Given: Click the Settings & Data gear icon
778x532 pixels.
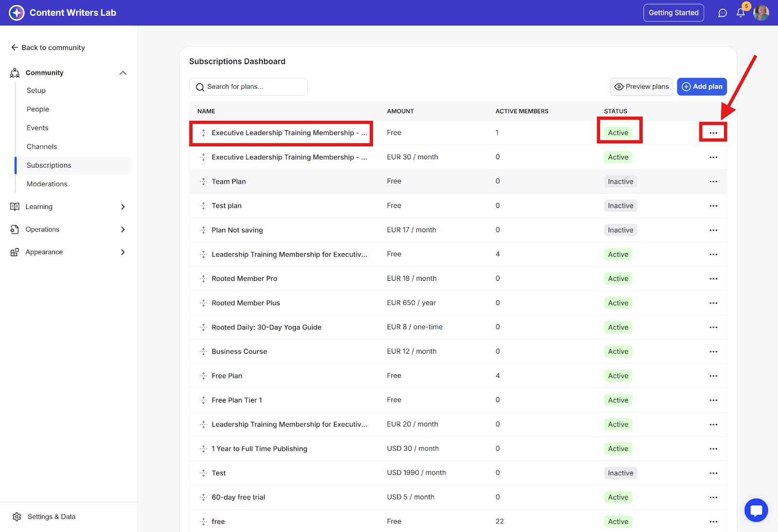Looking at the screenshot, I should click(17, 516).
